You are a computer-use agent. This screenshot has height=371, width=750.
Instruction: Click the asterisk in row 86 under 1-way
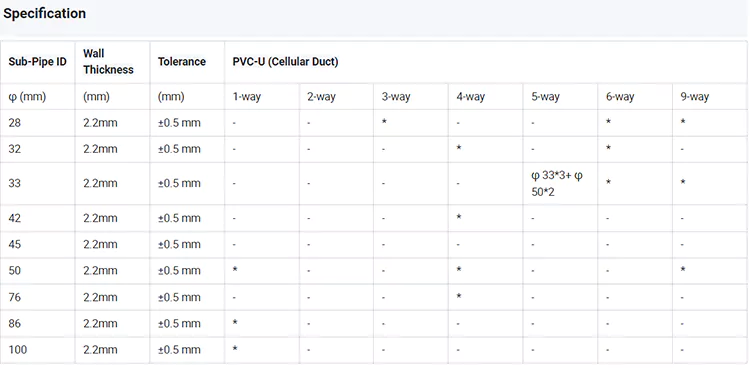[x=235, y=322]
